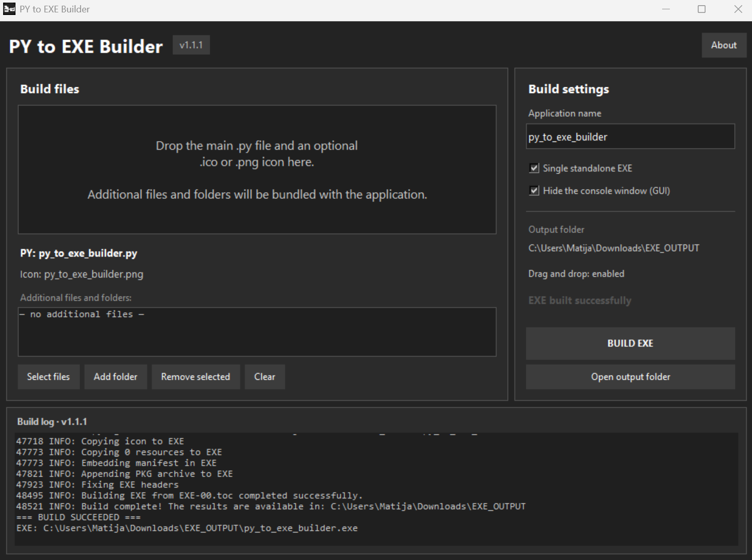Viewport: 752px width, 560px height.
Task: Clear the build files list
Action: pyautogui.click(x=264, y=377)
